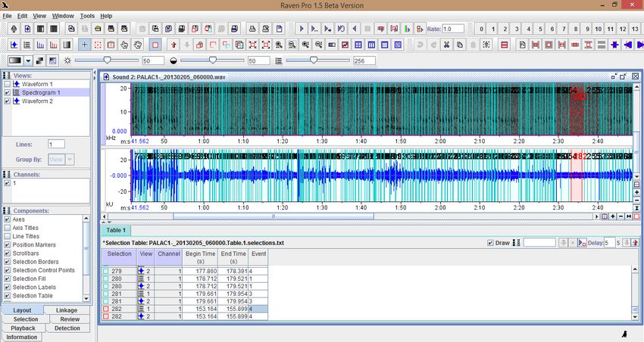Uncheck the Draw checkbox in selection table

point(490,243)
